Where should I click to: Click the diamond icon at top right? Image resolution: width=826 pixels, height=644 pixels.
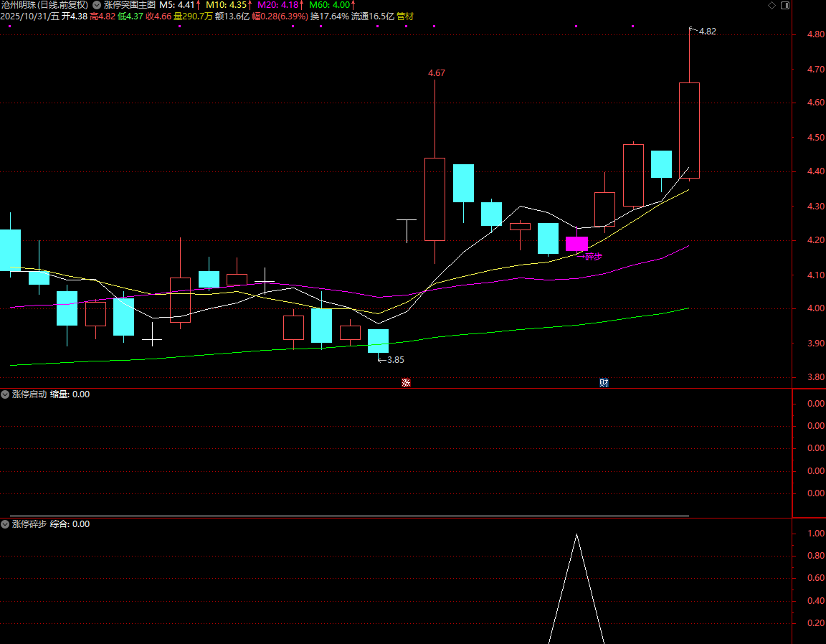772,5
